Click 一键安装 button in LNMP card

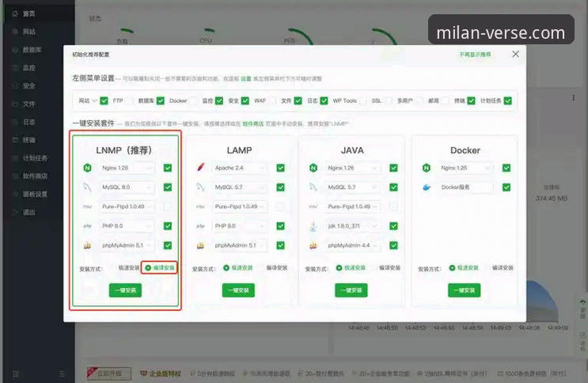tap(125, 290)
